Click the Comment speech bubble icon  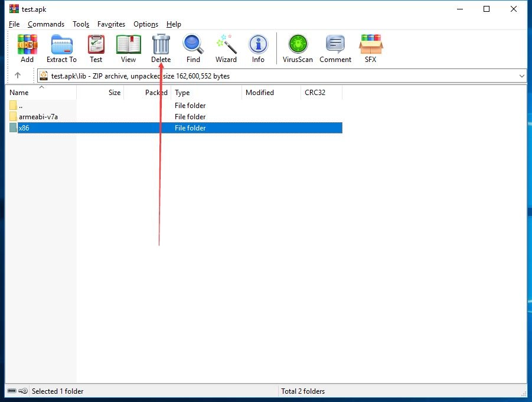tap(335, 44)
